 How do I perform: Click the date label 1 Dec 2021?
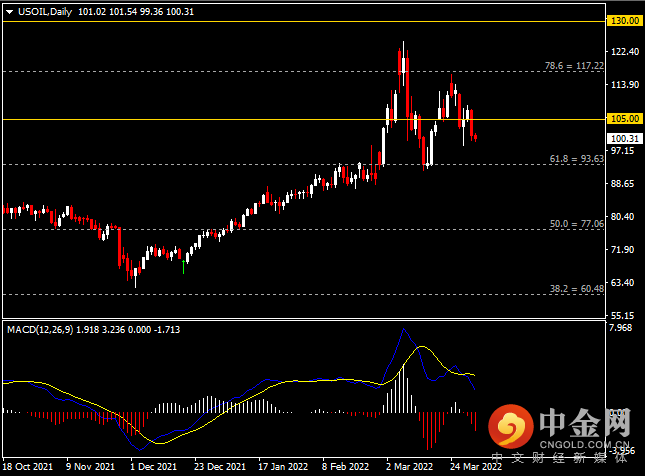153,467
